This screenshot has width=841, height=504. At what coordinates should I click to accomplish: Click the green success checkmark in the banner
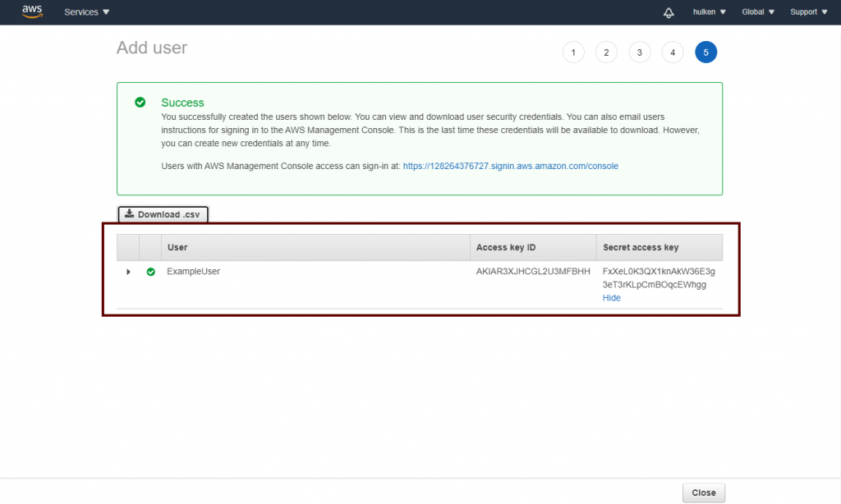140,103
